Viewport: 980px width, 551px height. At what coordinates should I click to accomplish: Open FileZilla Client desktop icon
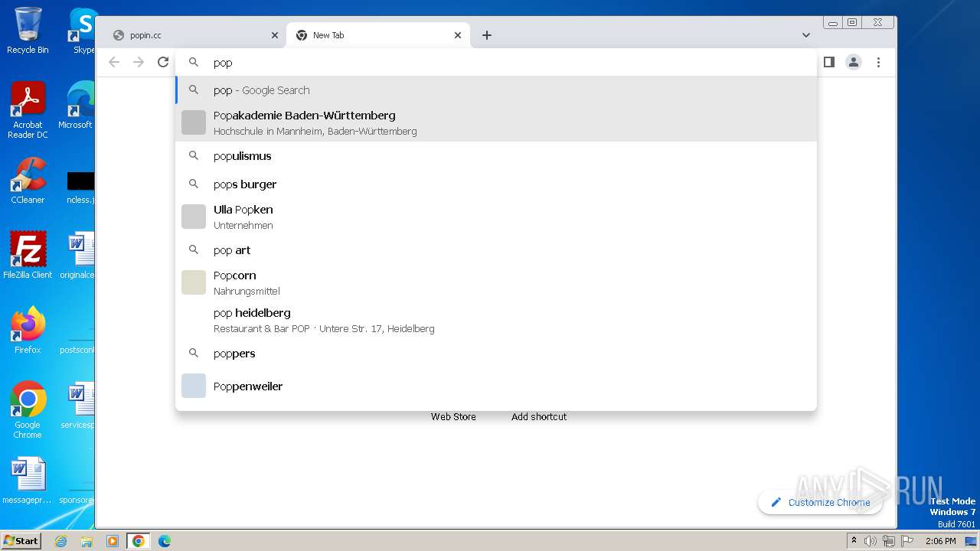pyautogui.click(x=28, y=256)
